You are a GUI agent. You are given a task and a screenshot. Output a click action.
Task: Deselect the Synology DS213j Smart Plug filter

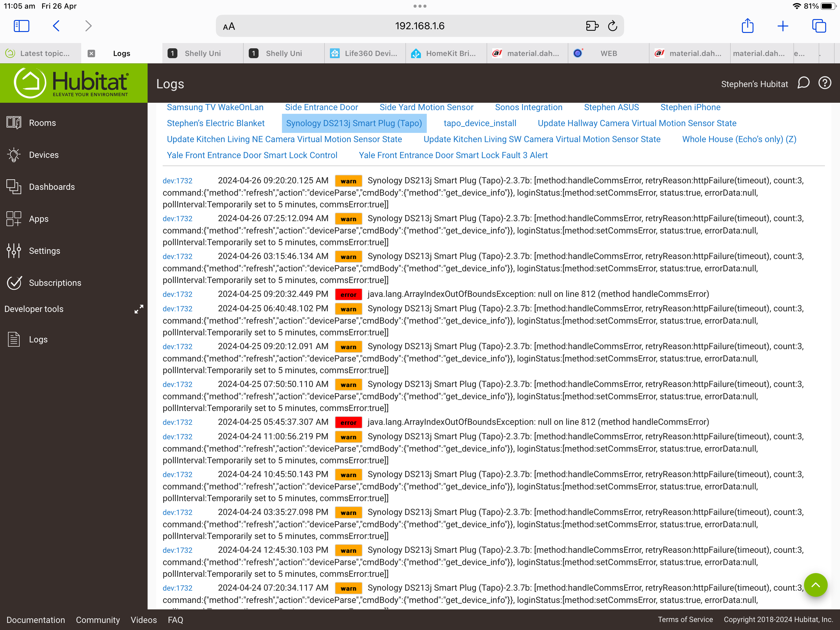click(x=354, y=123)
